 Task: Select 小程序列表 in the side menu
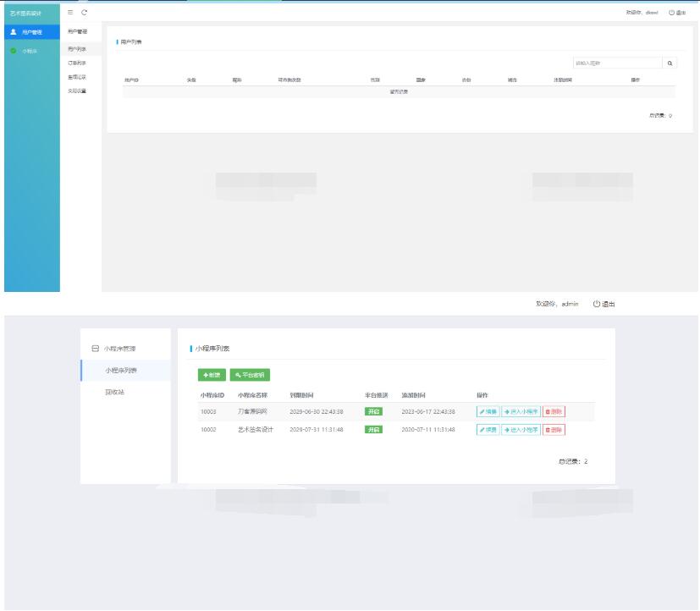click(x=122, y=371)
